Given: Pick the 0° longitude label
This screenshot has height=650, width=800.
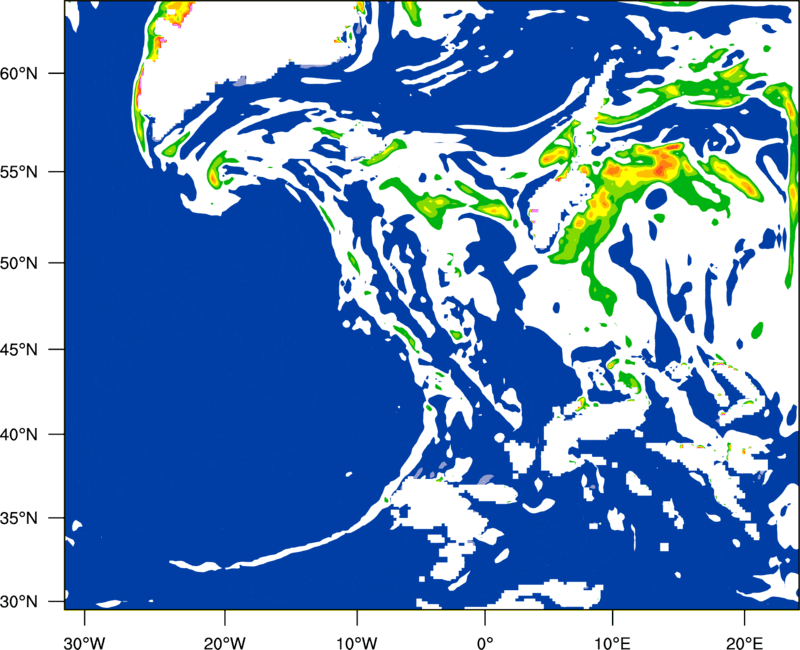Looking at the screenshot, I should click(485, 643).
